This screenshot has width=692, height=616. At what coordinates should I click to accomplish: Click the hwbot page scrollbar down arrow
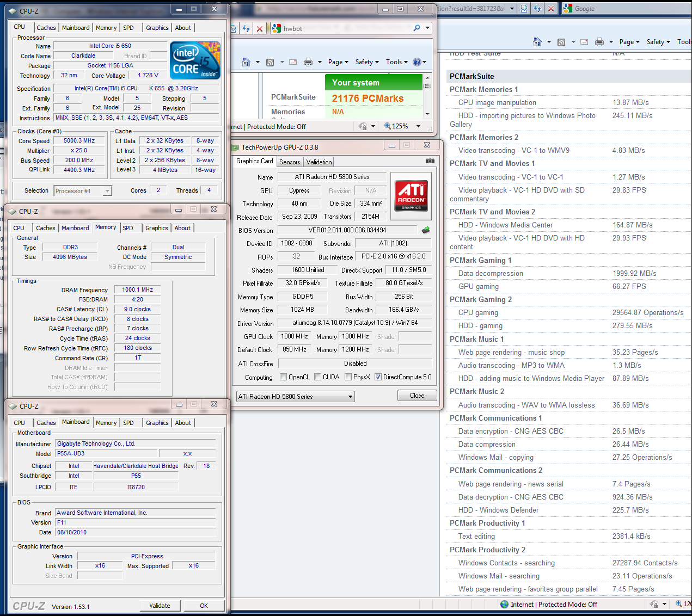pyautogui.click(x=427, y=114)
